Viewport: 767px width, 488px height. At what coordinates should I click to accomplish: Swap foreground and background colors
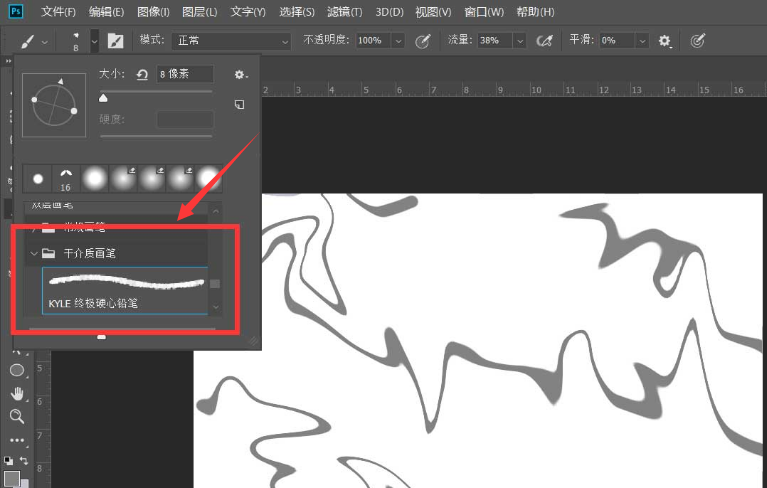click(x=24, y=460)
